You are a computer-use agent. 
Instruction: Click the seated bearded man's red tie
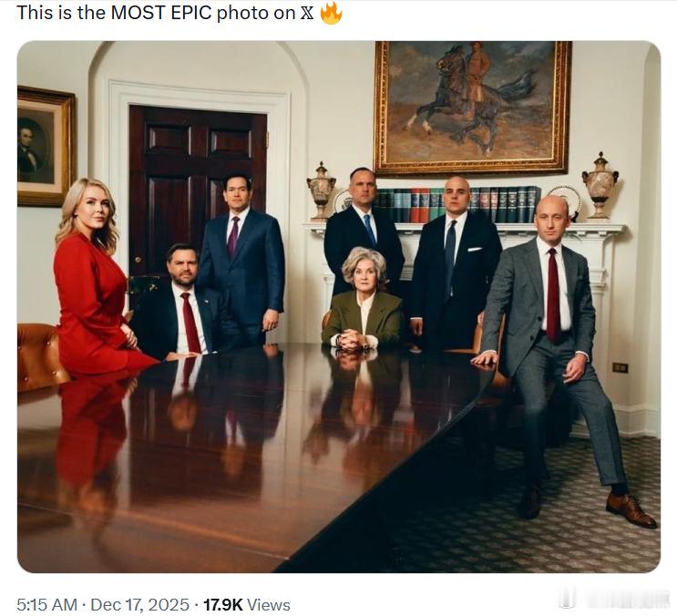click(x=190, y=323)
